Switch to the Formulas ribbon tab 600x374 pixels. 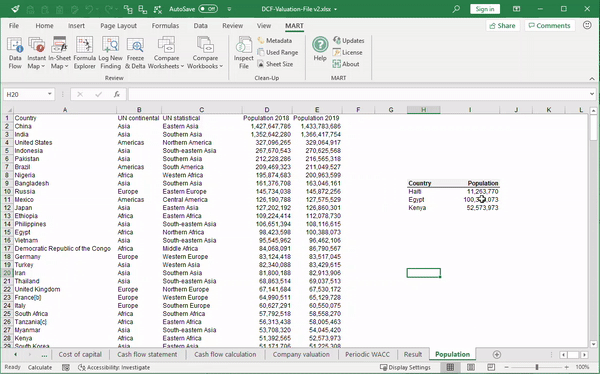165,26
